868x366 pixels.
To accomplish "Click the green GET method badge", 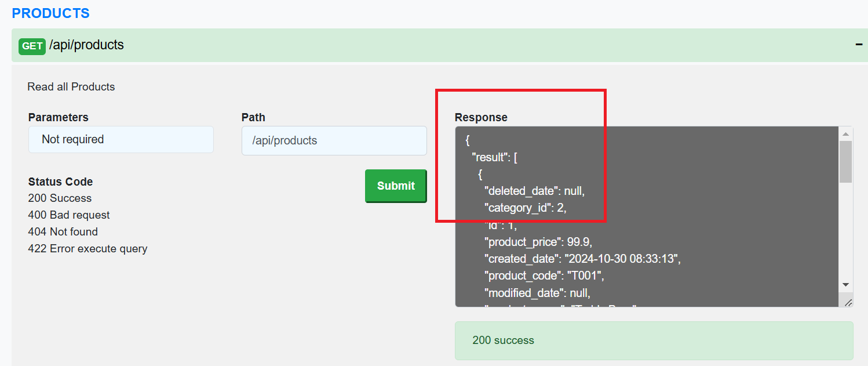I will pyautogui.click(x=32, y=46).
